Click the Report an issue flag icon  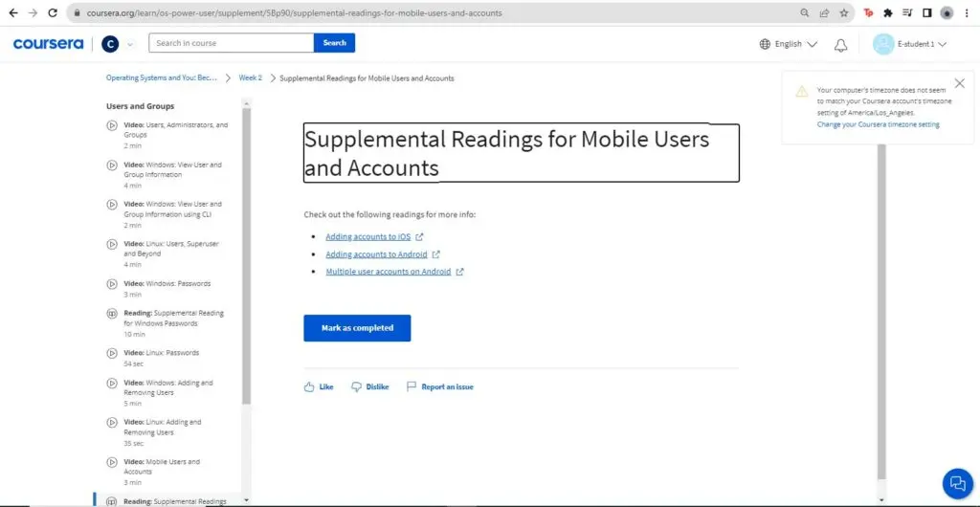click(x=412, y=386)
